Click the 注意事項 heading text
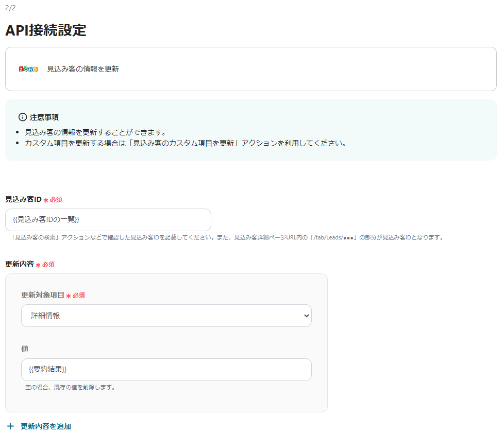Viewport: 504px width, 432px height. (44, 117)
